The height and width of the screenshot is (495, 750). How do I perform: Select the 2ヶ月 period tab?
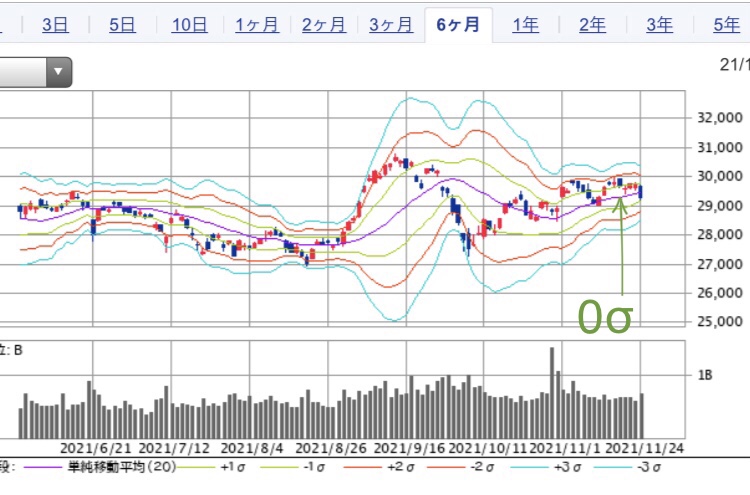click(x=324, y=25)
